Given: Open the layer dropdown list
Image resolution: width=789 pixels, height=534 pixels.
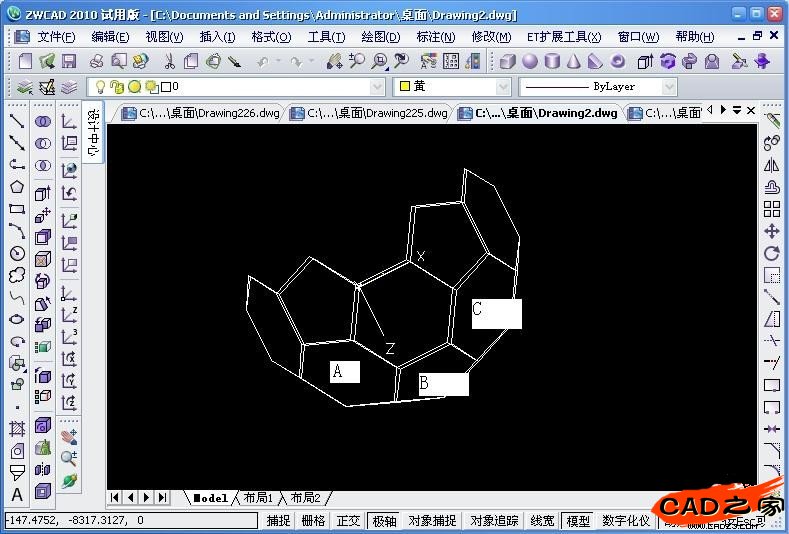Looking at the screenshot, I should [377, 87].
